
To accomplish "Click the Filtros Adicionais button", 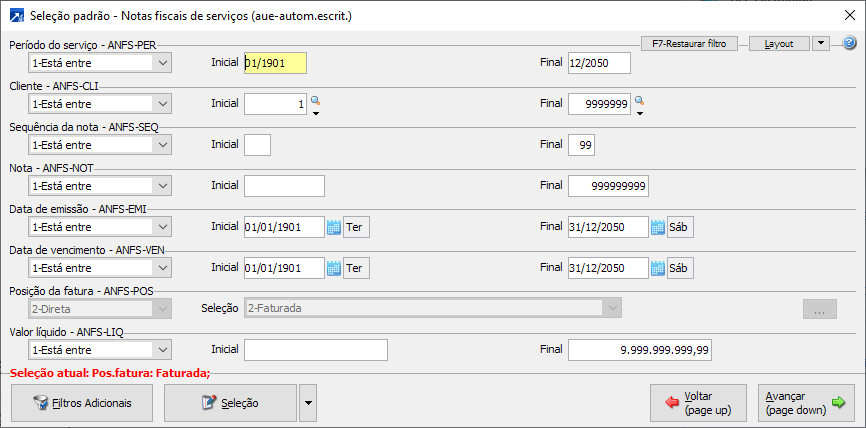I will click(81, 403).
